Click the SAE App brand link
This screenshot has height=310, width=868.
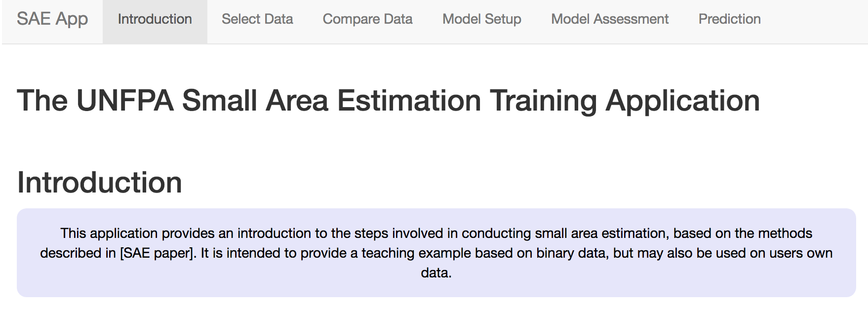click(52, 19)
